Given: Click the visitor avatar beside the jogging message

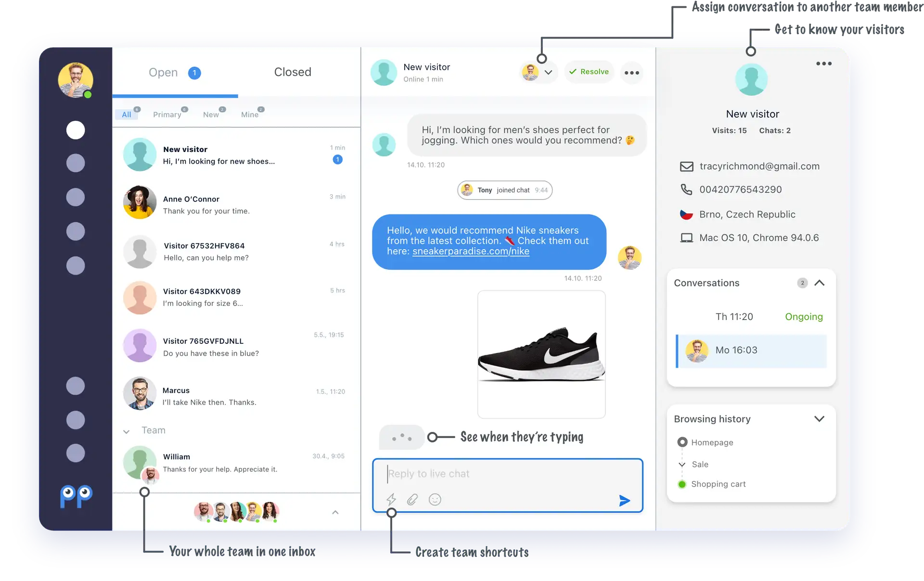Looking at the screenshot, I should coord(384,145).
